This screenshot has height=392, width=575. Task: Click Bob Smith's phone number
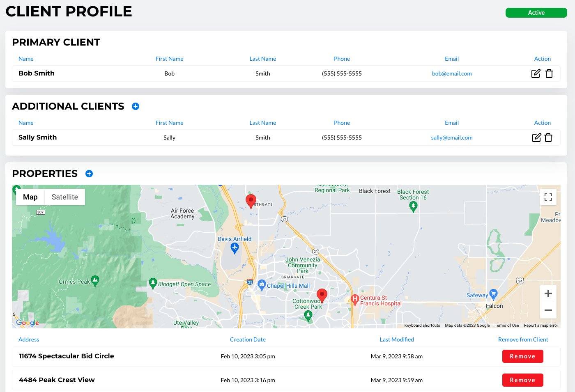[x=342, y=73]
